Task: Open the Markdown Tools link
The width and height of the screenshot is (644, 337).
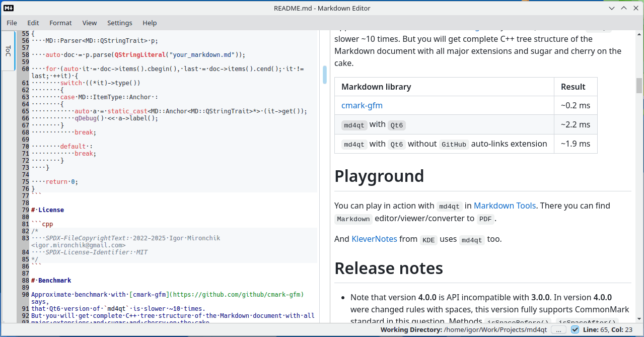Action: [505, 206]
